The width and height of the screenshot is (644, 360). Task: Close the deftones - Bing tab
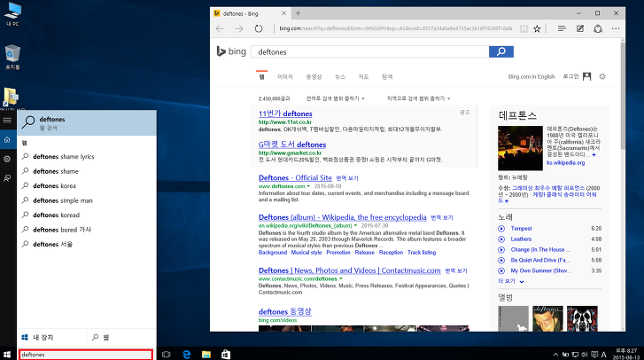point(283,13)
